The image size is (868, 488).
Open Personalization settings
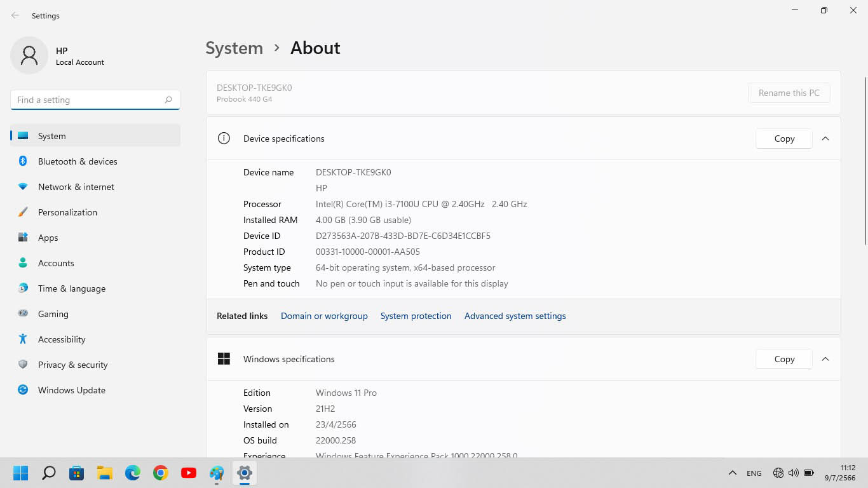[95, 212]
